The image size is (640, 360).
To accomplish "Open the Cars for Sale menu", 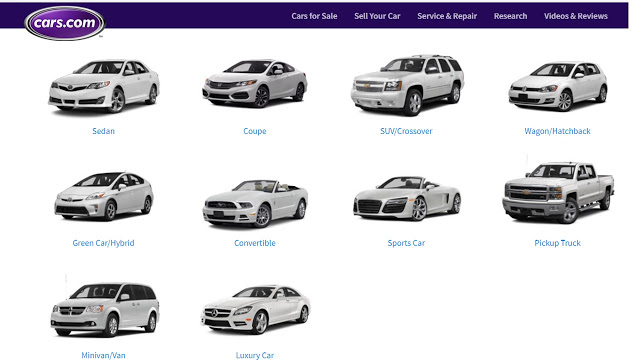I will pyautogui.click(x=314, y=16).
